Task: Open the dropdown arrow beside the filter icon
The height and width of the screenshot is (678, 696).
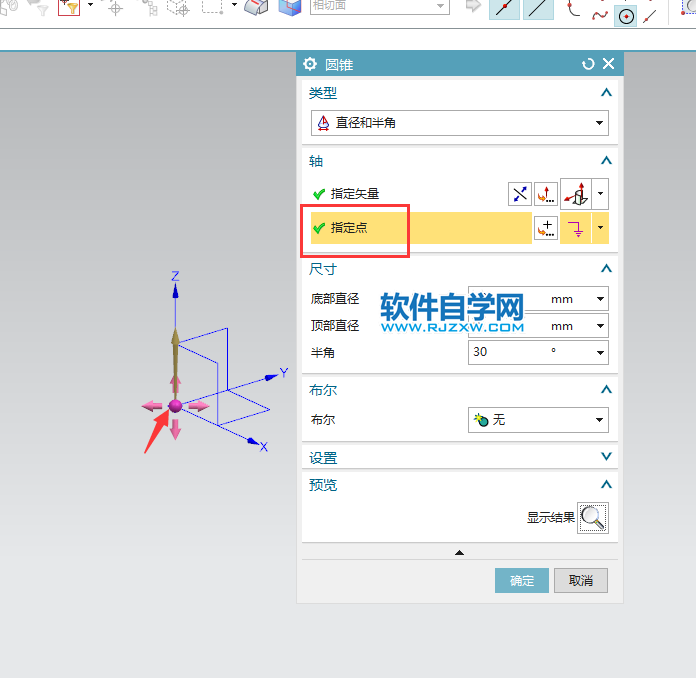Action: coord(91,5)
